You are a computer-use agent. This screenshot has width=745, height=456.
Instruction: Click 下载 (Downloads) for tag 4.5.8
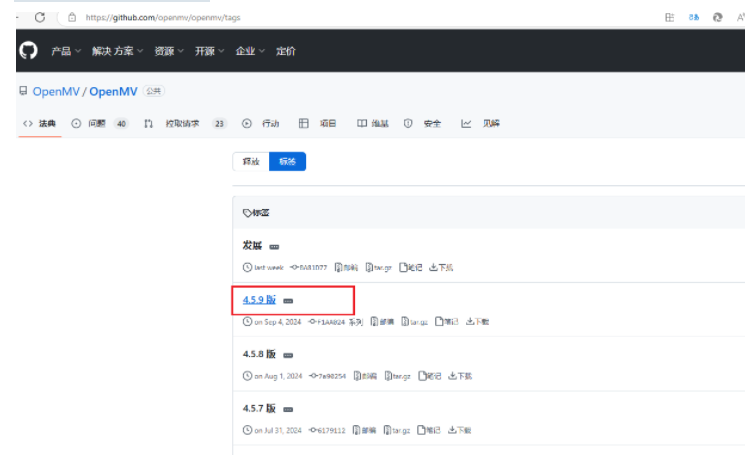pyautogui.click(x=460, y=376)
